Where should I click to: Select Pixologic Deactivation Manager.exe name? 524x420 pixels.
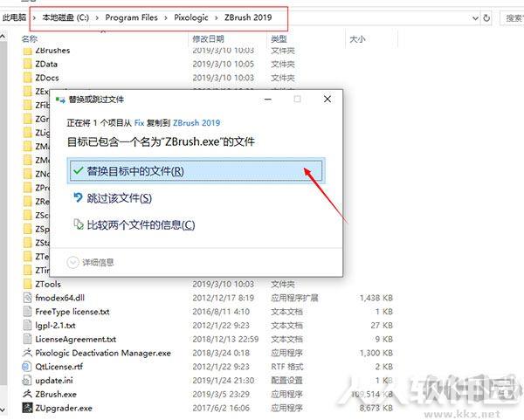tap(103, 353)
